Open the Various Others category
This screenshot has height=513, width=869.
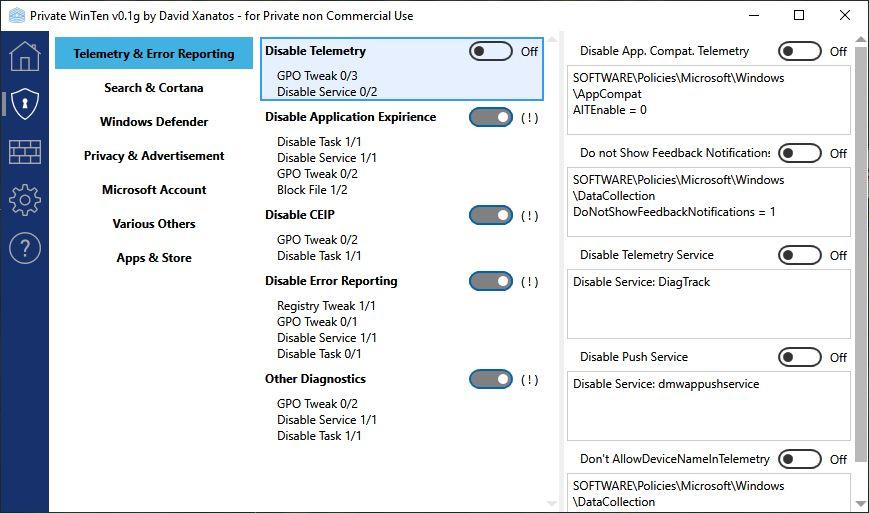pyautogui.click(x=154, y=224)
